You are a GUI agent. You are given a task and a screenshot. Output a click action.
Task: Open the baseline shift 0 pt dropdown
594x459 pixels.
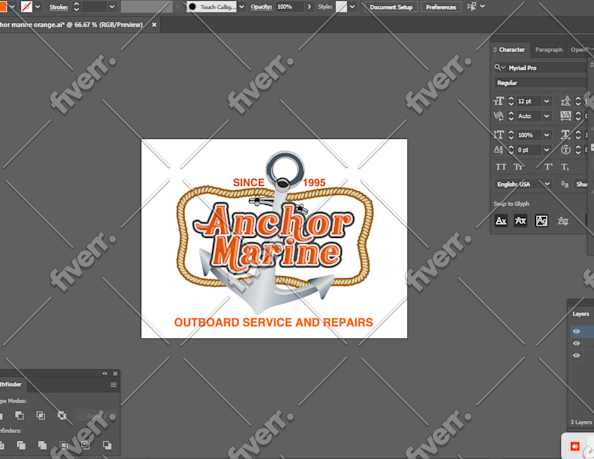click(x=546, y=150)
